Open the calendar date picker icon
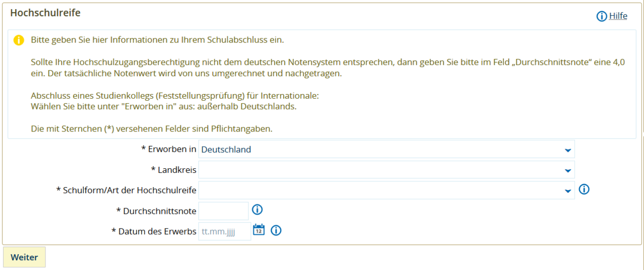This screenshot has height=270, width=644. click(259, 230)
